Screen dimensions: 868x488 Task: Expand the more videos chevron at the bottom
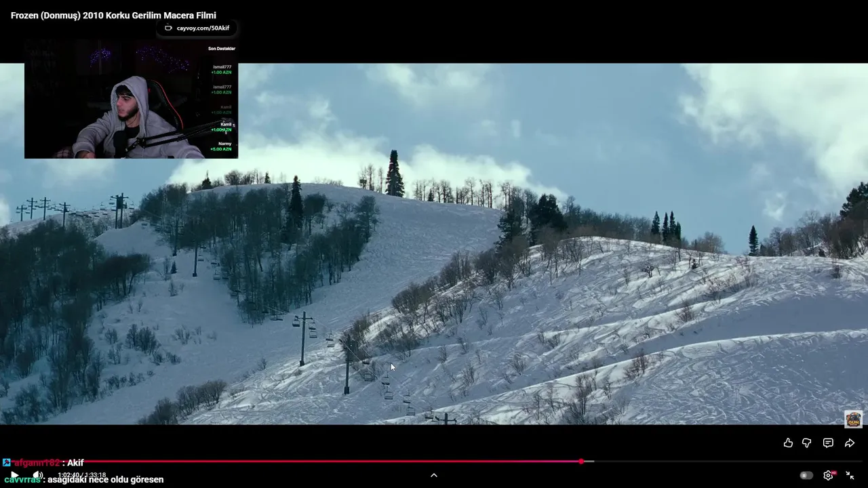434,475
